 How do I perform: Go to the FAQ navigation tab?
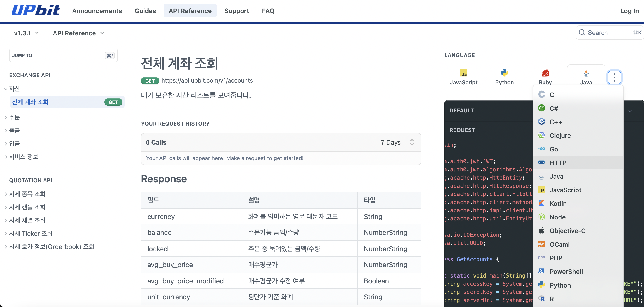(268, 11)
